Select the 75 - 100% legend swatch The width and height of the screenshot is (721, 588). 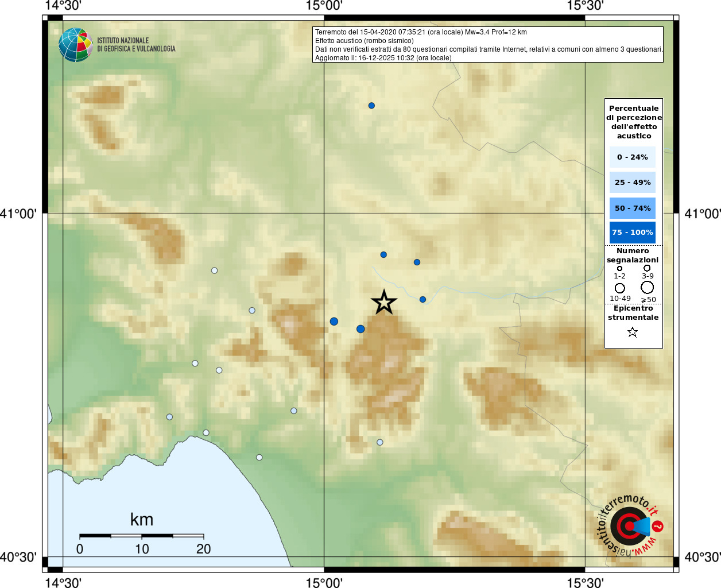632,233
